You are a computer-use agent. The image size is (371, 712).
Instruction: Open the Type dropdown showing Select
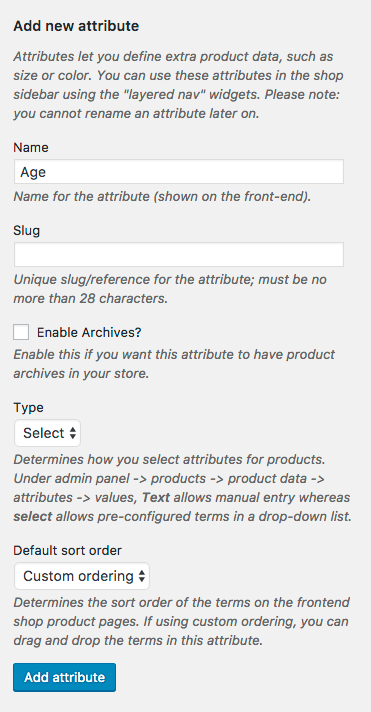point(47,433)
